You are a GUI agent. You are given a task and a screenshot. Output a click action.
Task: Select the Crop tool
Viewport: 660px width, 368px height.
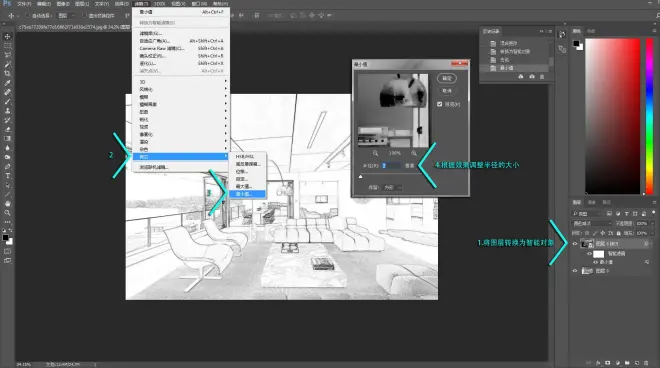(8, 73)
